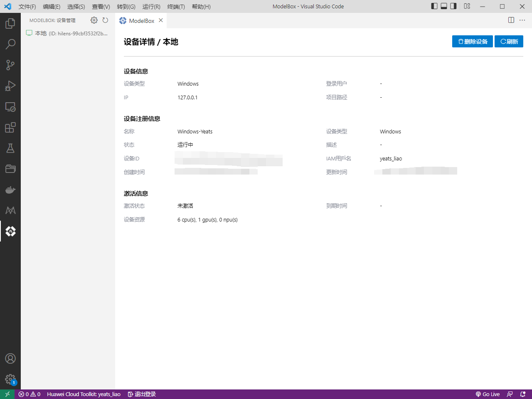Open the Source Control view icon
The width and height of the screenshot is (532, 399).
click(10, 65)
